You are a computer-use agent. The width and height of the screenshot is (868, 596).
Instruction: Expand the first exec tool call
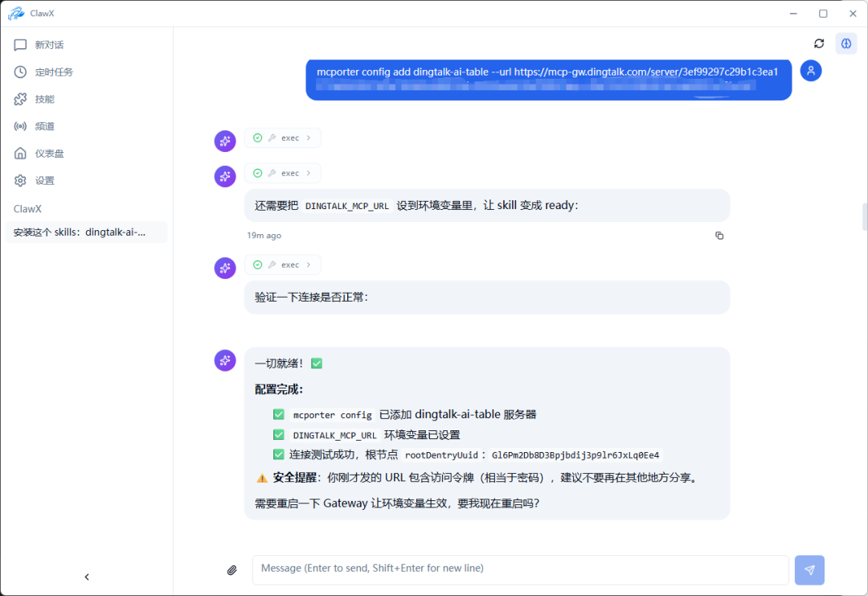pos(282,138)
